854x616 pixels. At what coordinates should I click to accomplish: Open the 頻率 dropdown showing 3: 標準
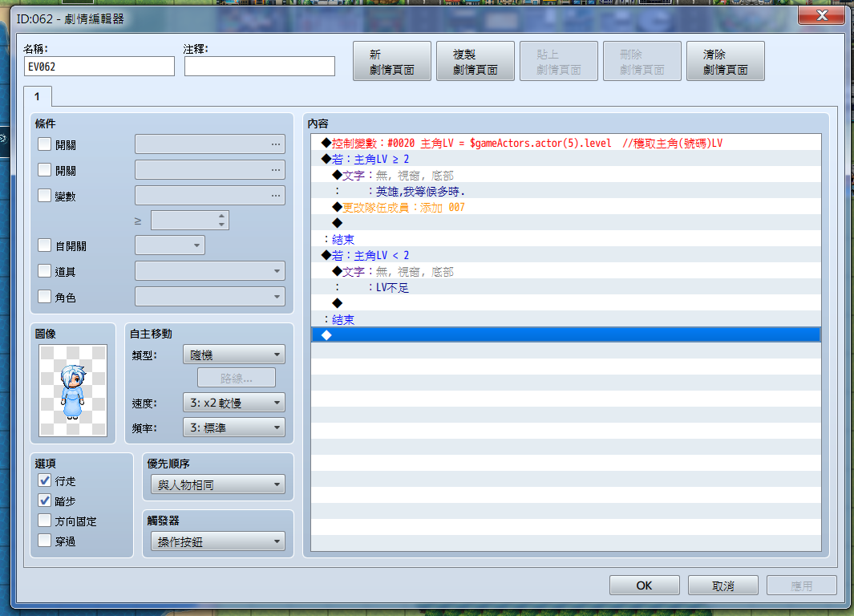pyautogui.click(x=234, y=428)
